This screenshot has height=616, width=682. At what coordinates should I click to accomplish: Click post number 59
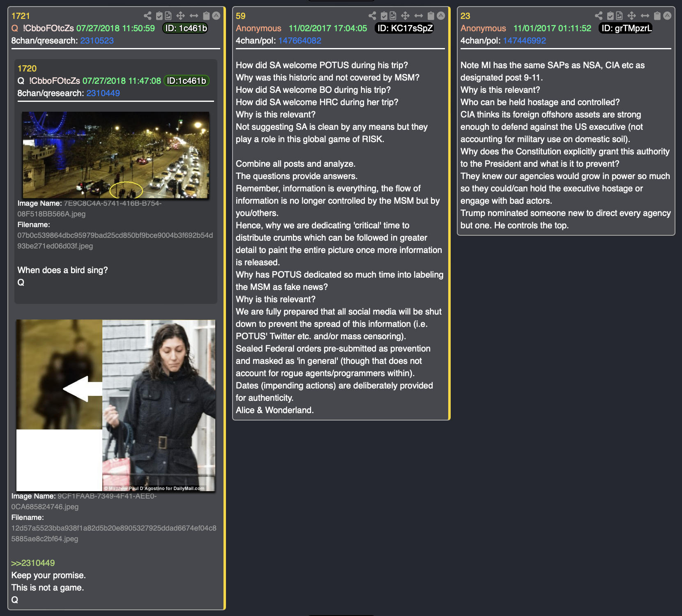coord(241,16)
